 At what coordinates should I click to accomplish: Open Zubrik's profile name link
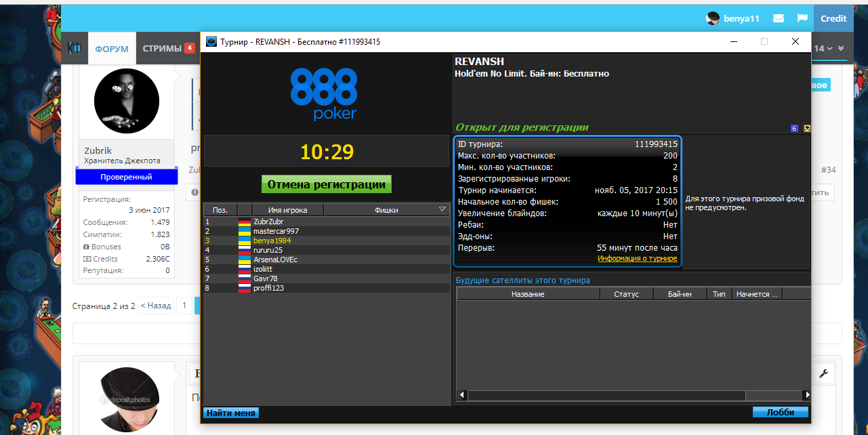coord(98,150)
